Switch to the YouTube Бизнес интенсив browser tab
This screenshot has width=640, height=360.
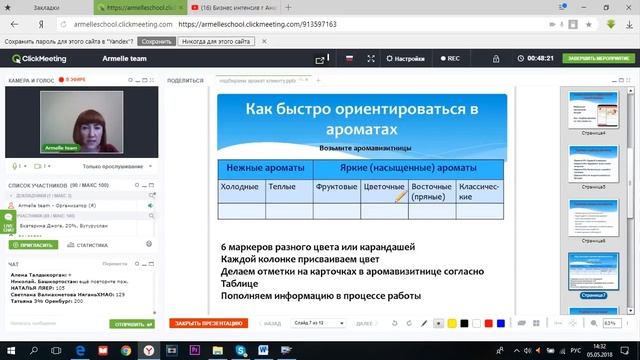pos(234,7)
